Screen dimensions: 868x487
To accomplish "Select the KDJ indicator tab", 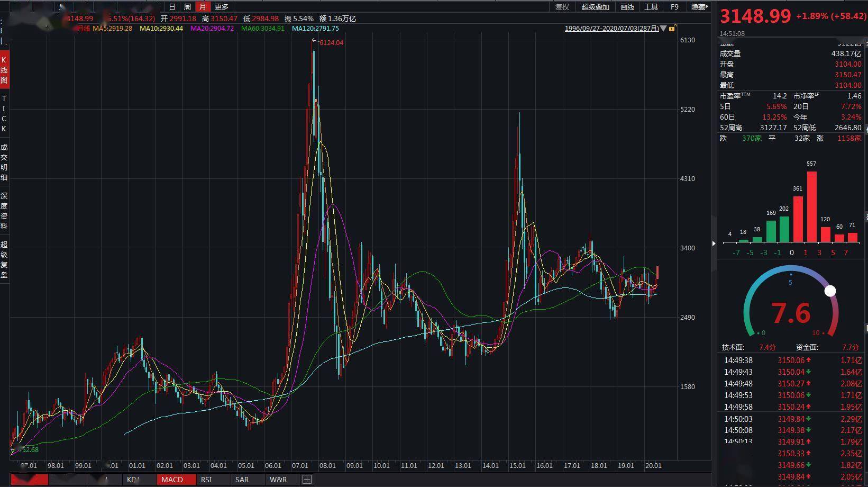I will (x=133, y=480).
